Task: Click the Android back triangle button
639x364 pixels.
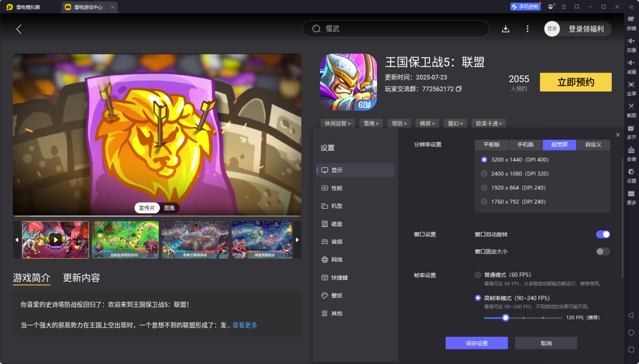Action: (631, 315)
